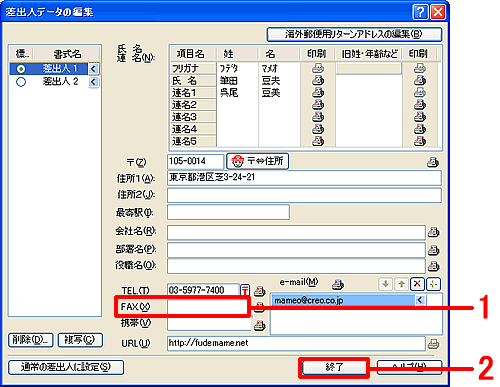Toggle print icon beside 携帯 field
Screen dimensions: 500x387
259,325
